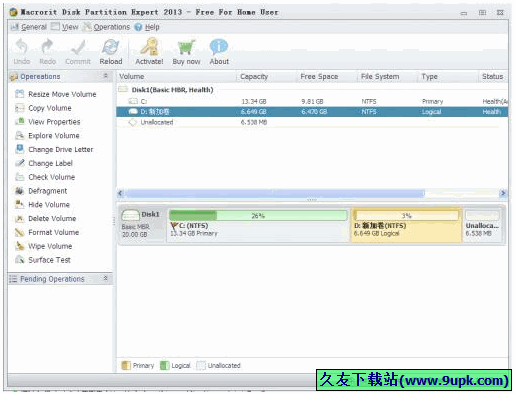Sort by Type column header

click(x=448, y=77)
